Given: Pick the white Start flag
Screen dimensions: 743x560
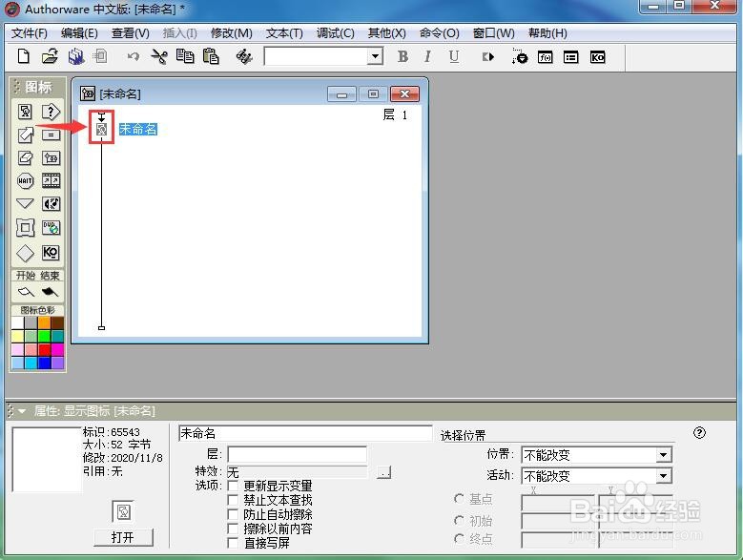Looking at the screenshot, I should point(26,292).
